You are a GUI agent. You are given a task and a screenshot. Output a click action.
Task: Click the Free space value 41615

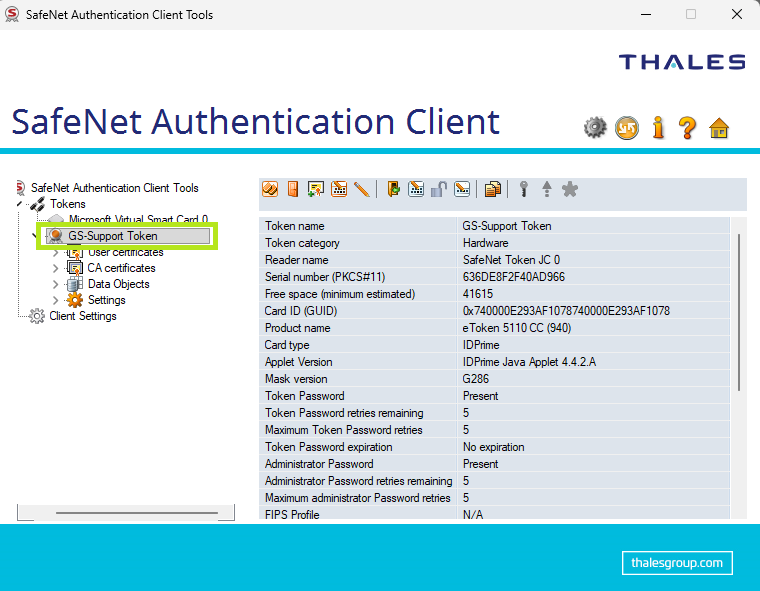click(x=478, y=294)
